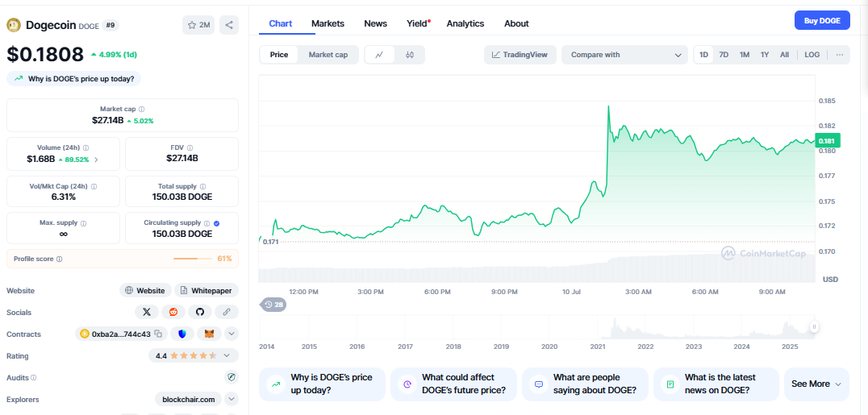The width and height of the screenshot is (868, 415).
Task: Click the Audits info icon
Action: [x=34, y=378]
